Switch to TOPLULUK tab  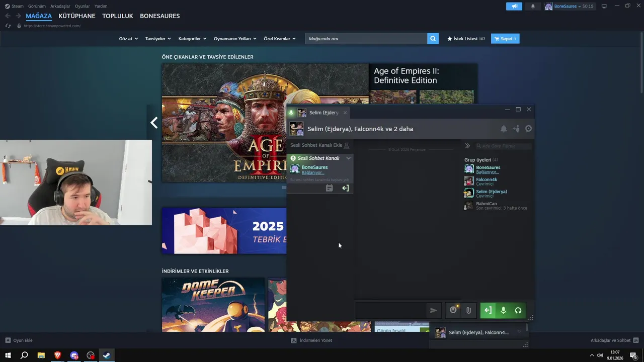118,16
